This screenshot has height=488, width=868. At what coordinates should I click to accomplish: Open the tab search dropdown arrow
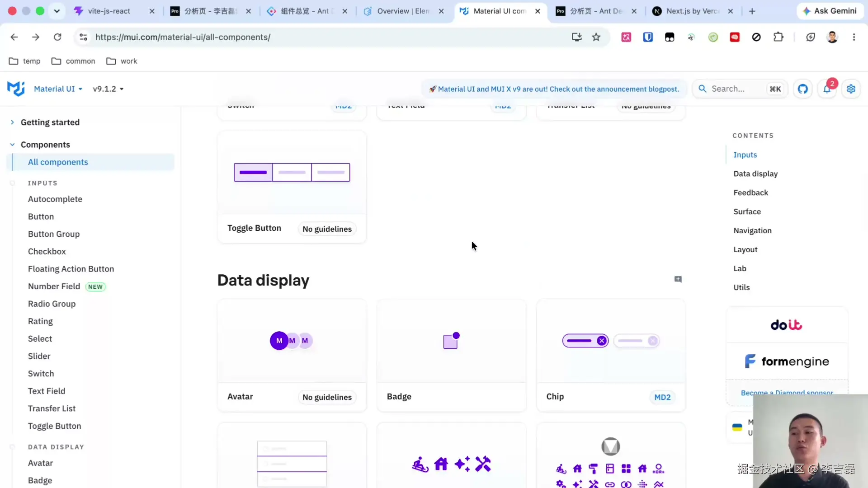coord(57,11)
